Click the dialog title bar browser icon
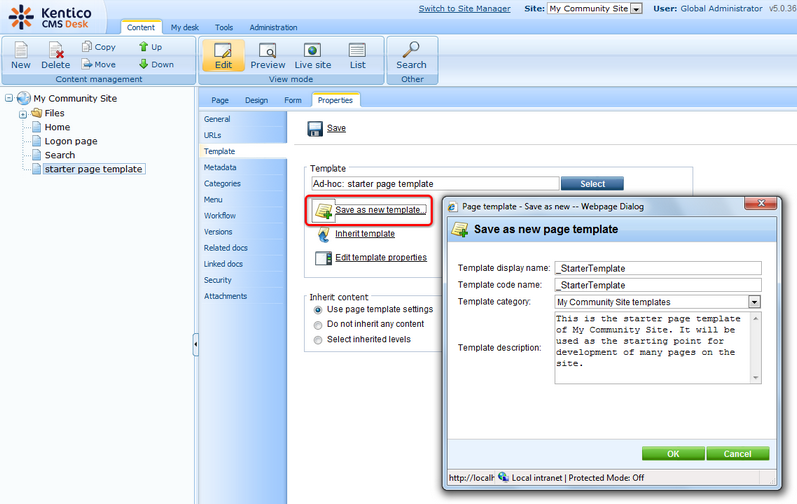 [452, 207]
